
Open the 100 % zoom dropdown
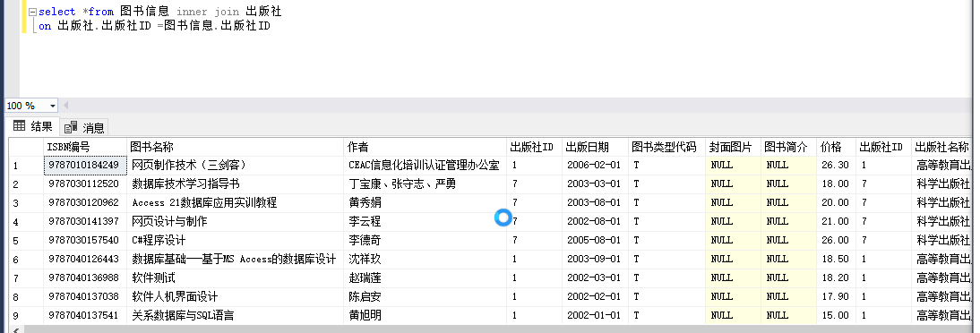(x=52, y=107)
